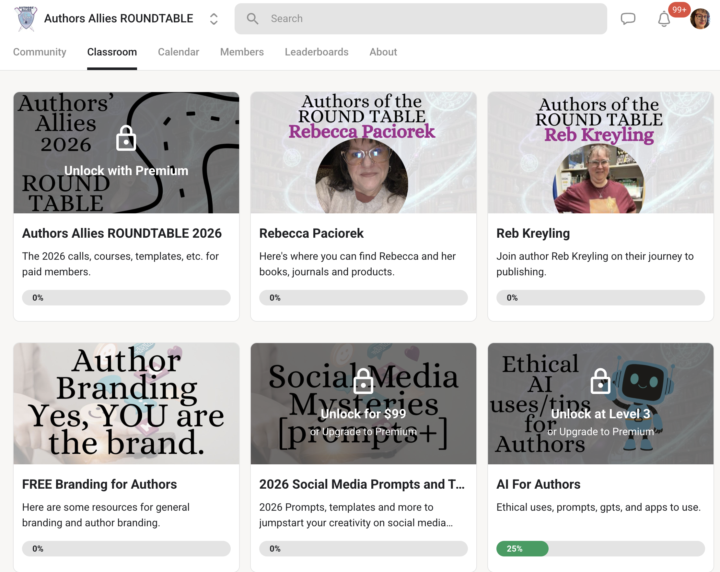Open the Calendar tab

tap(178, 52)
